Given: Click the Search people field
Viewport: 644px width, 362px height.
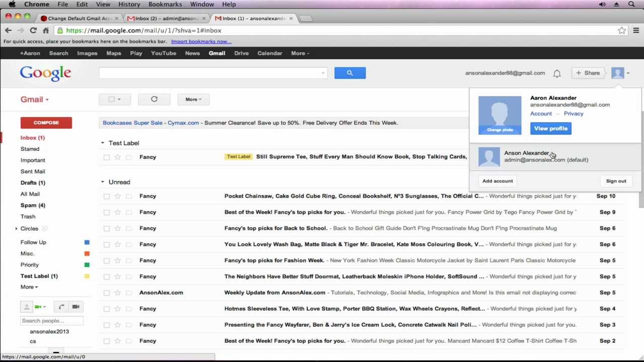Looking at the screenshot, I should (x=51, y=321).
